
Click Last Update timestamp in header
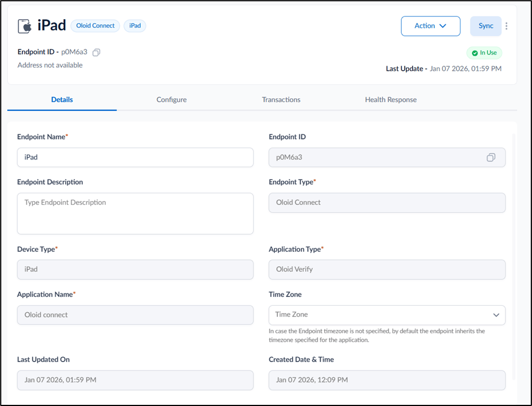tap(466, 69)
